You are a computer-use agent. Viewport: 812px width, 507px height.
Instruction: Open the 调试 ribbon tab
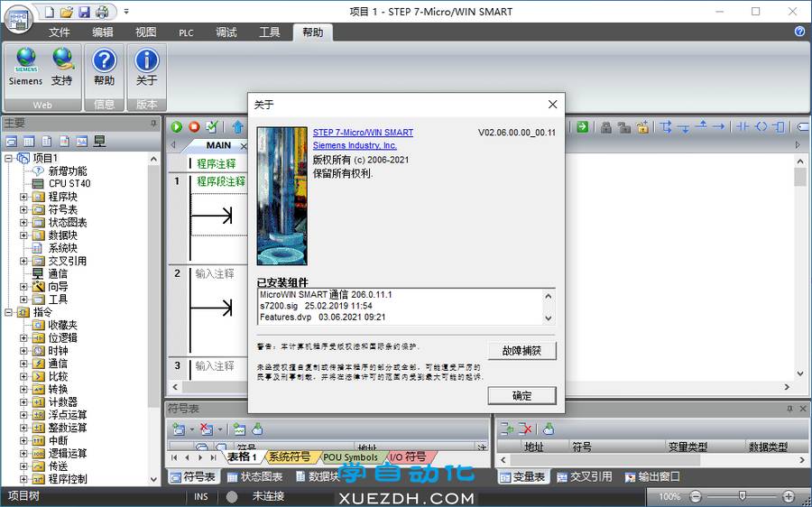pos(226,32)
